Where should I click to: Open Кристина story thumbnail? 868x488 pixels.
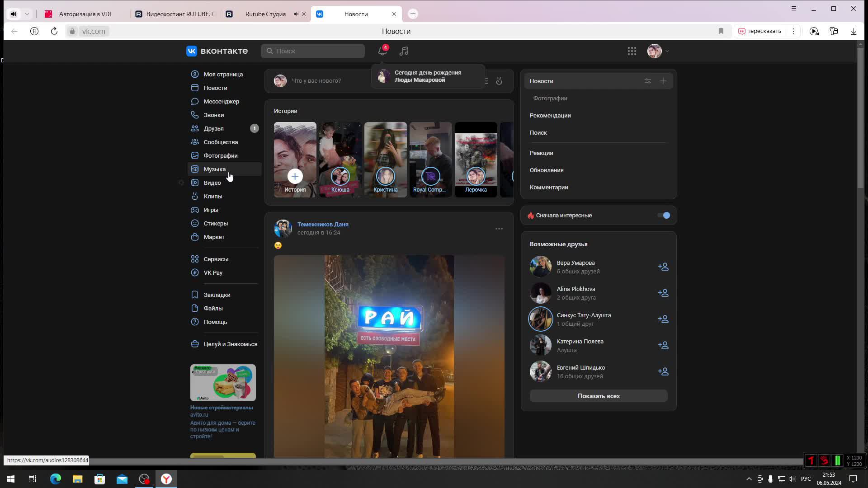click(x=386, y=160)
